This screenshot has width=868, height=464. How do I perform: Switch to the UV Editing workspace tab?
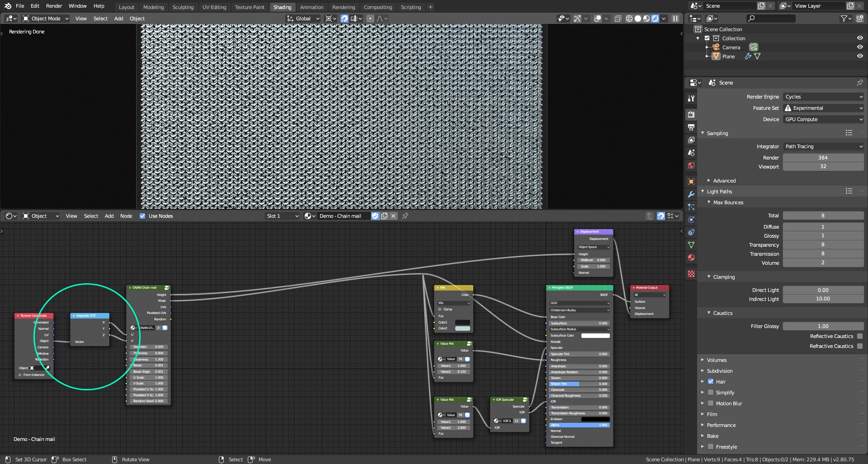[214, 7]
